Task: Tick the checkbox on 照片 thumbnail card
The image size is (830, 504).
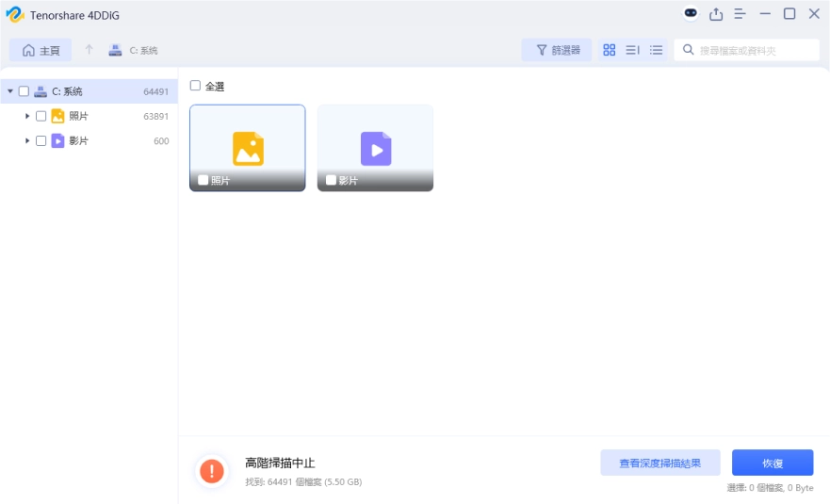Action: coord(203,180)
